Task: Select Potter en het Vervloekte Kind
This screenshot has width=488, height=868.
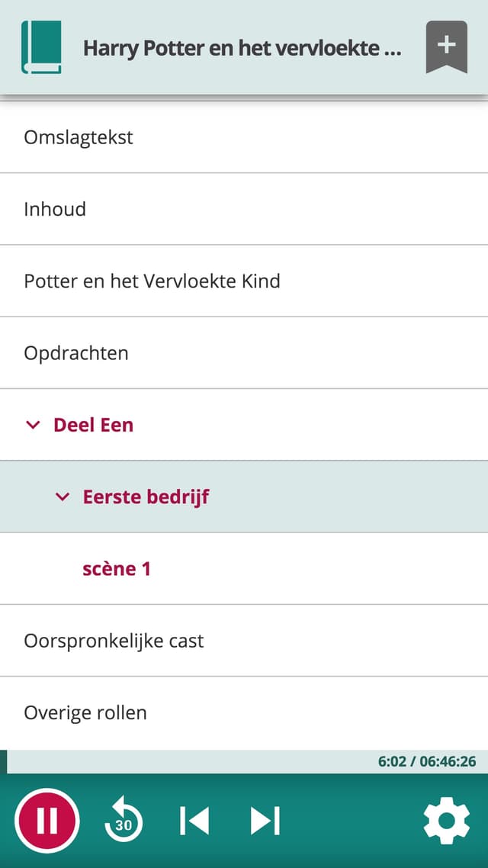Action: click(244, 281)
